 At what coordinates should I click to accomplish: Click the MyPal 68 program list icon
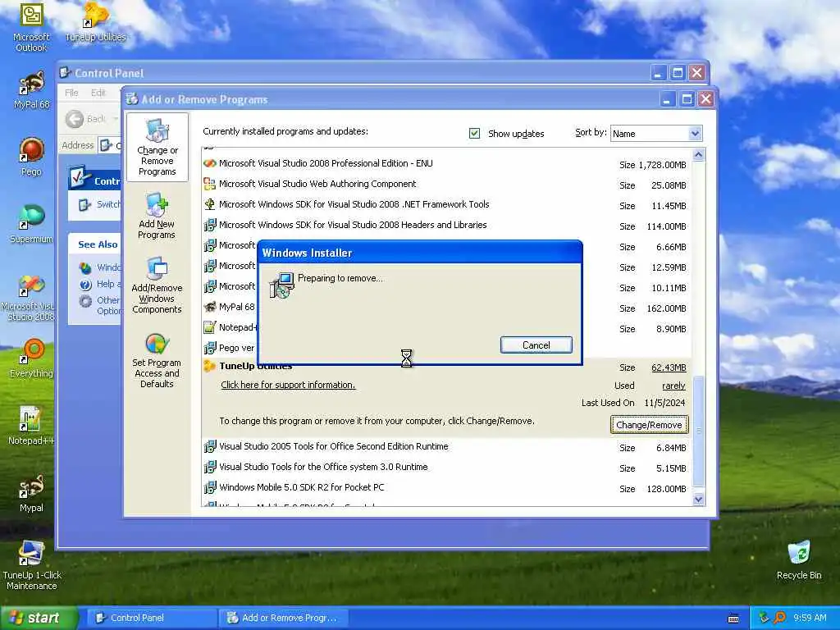pos(210,307)
